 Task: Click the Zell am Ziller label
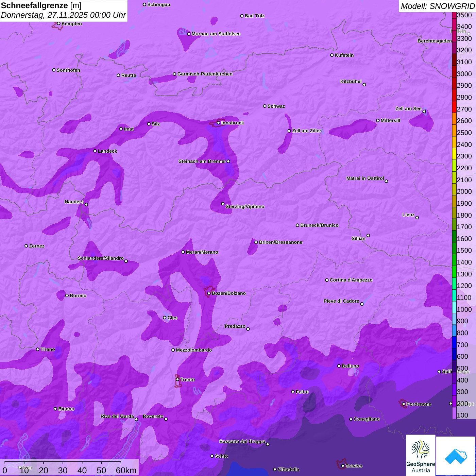click(307, 131)
